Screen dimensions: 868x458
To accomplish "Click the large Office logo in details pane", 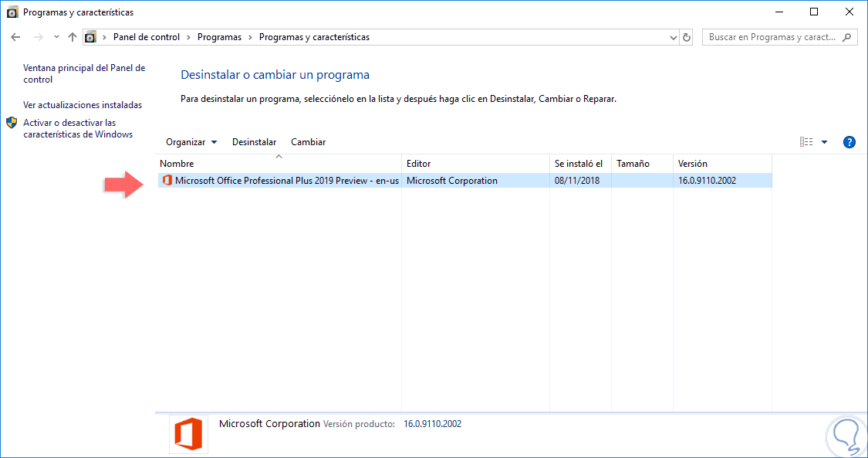I will pos(188,434).
